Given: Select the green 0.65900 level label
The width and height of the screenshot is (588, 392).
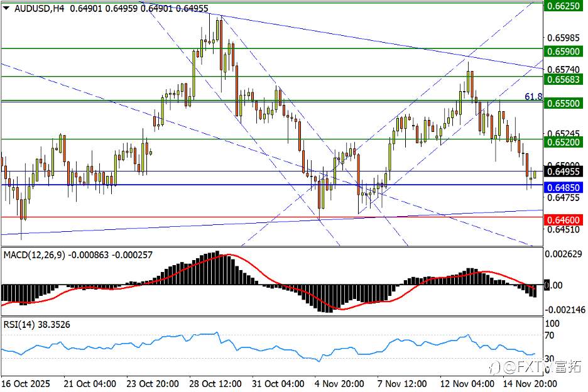Looking at the screenshot, I should [563, 52].
